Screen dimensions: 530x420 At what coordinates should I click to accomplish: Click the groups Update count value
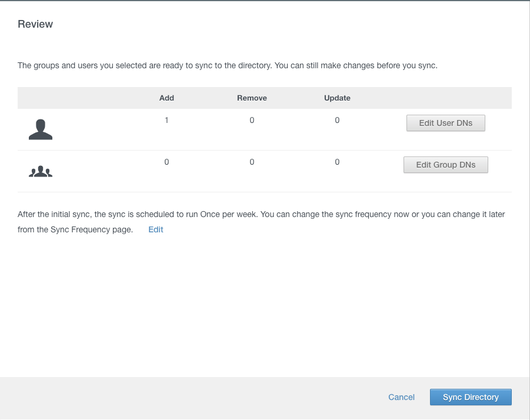(337, 162)
